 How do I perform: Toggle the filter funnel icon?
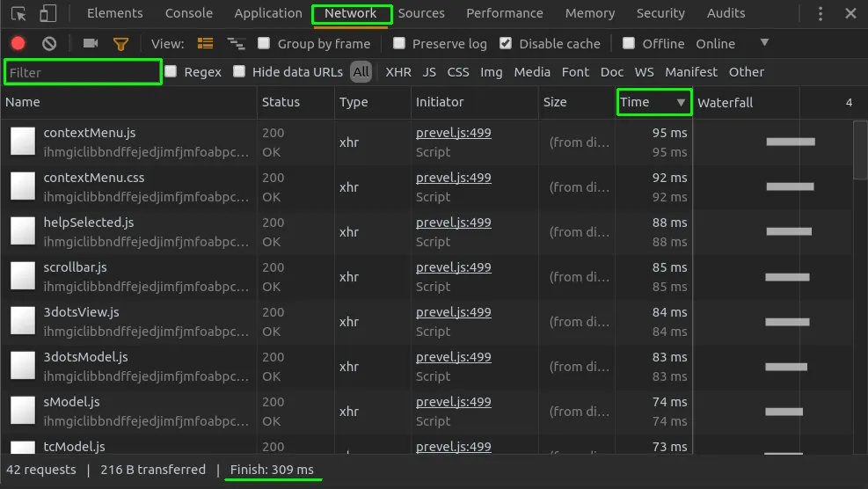click(x=120, y=44)
